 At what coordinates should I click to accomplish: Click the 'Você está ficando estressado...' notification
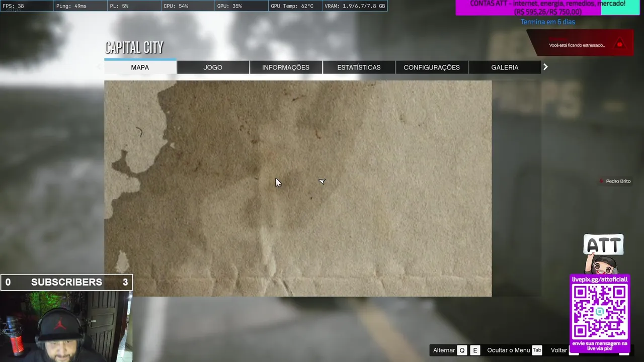(580, 43)
